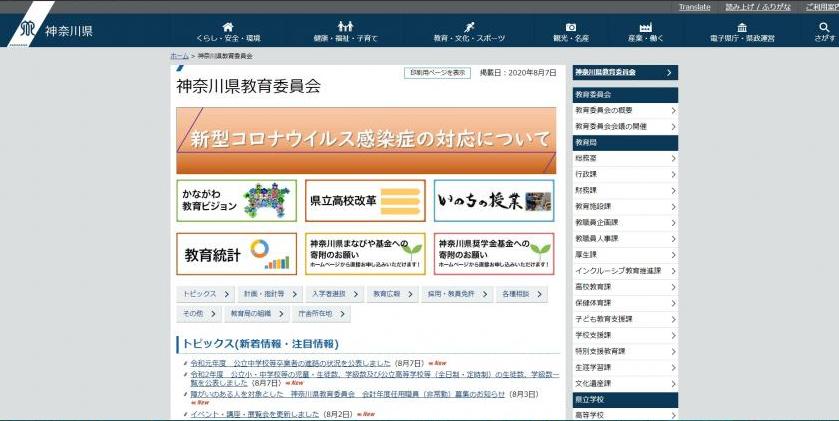Jump to 入学者選抜 section button

333,294
